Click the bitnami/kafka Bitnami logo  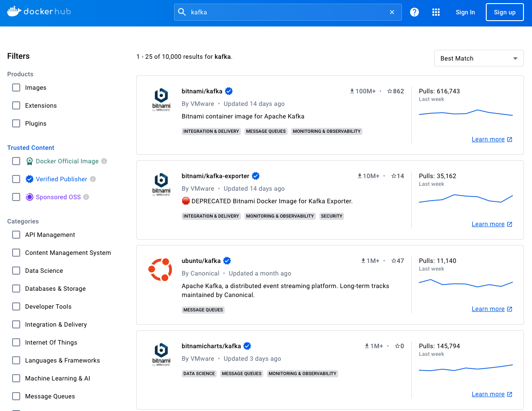click(161, 100)
